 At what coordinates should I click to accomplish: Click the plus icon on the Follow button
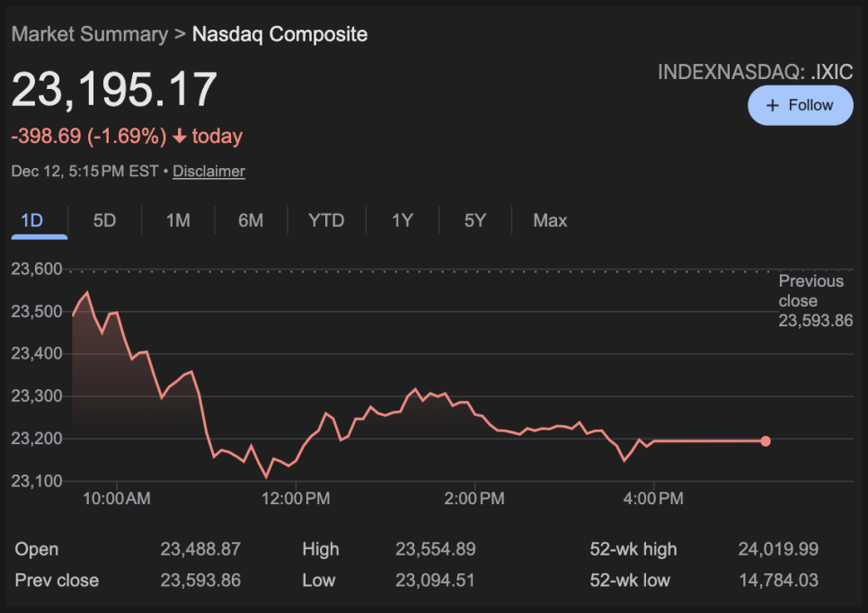coord(772,105)
